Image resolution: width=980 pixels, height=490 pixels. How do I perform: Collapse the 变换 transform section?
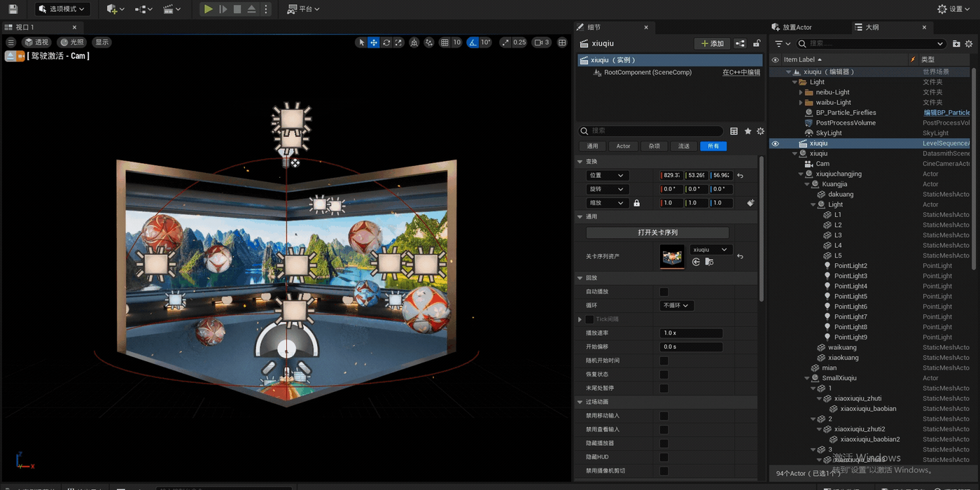tap(580, 162)
